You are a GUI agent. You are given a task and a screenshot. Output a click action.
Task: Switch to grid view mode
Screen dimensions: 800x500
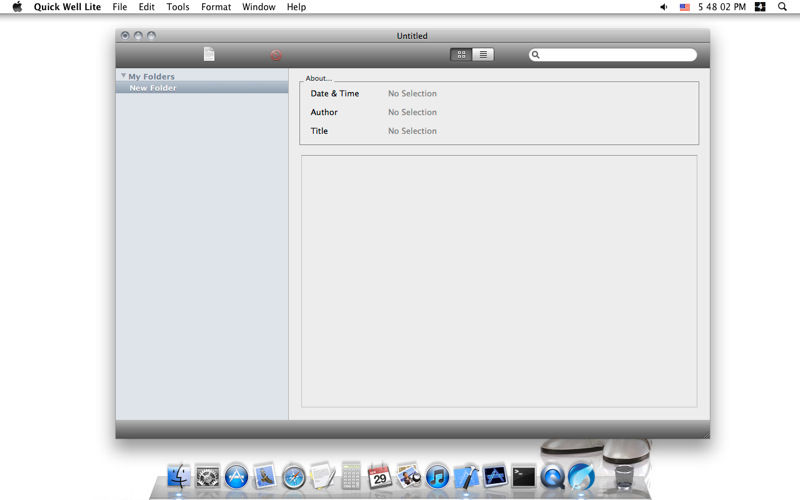461,55
